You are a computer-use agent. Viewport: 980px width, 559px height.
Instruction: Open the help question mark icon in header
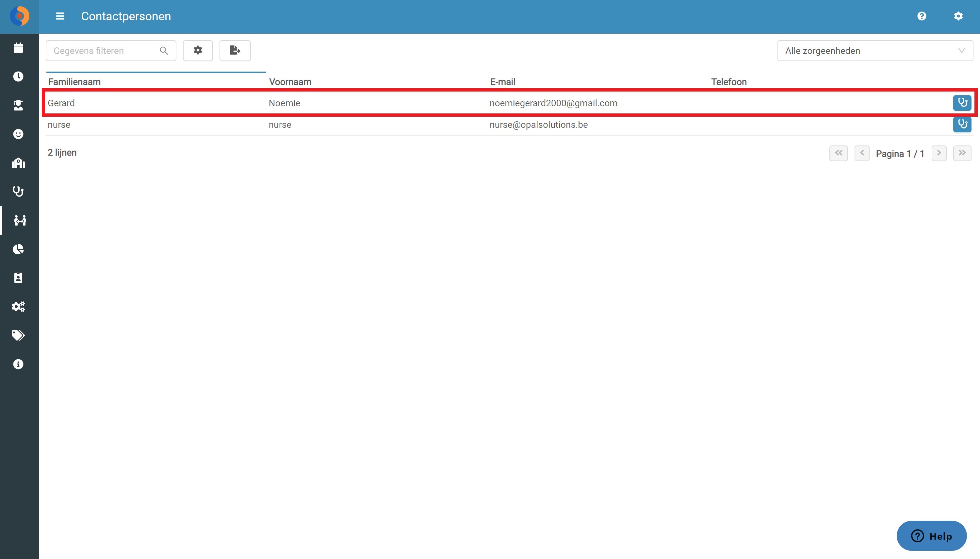pyautogui.click(x=922, y=16)
